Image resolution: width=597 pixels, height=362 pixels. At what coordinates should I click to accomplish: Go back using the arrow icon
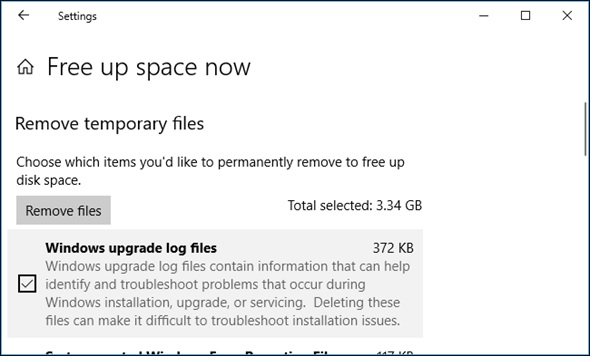coord(24,15)
